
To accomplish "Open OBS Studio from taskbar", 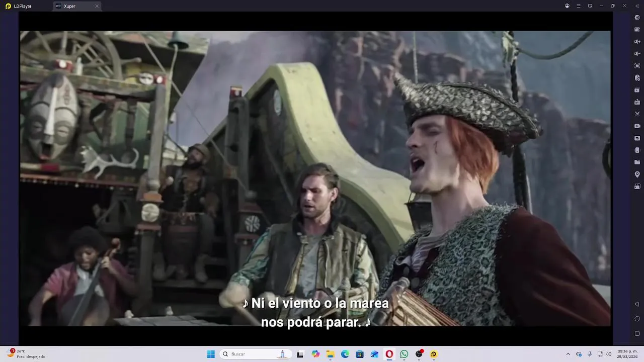I will 419,354.
